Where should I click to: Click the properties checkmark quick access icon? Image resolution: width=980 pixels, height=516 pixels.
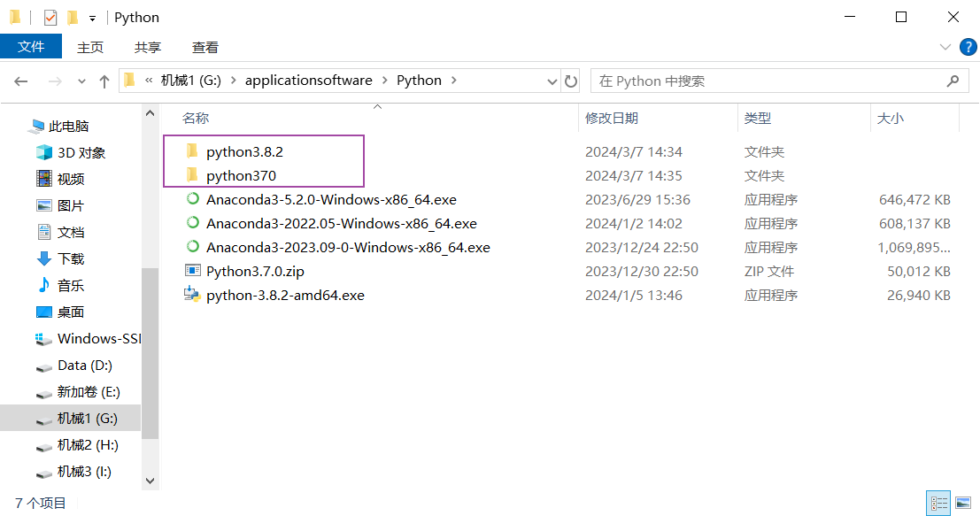point(50,18)
